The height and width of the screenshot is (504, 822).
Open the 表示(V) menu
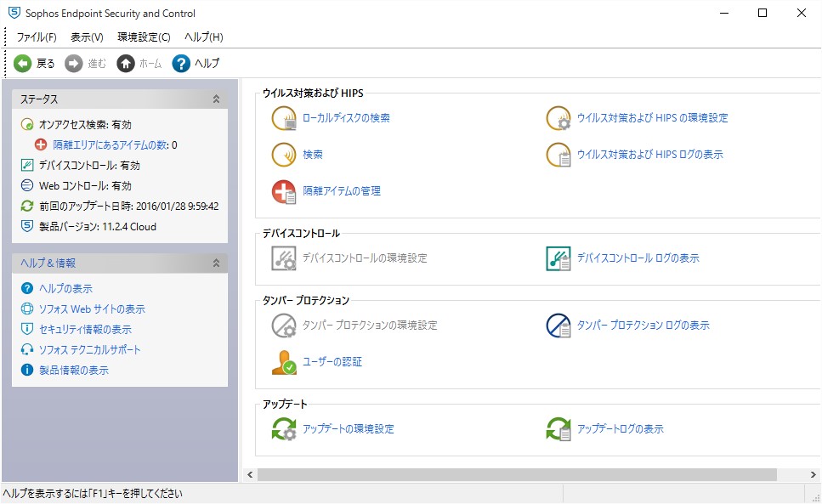pos(87,37)
